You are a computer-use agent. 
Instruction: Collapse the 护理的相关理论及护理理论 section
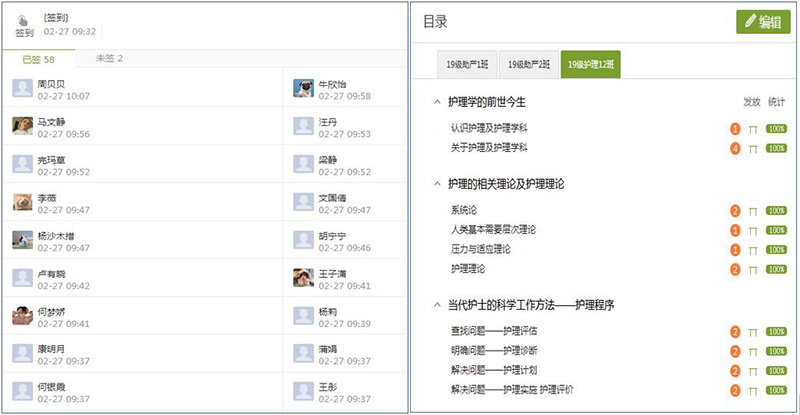click(436, 184)
